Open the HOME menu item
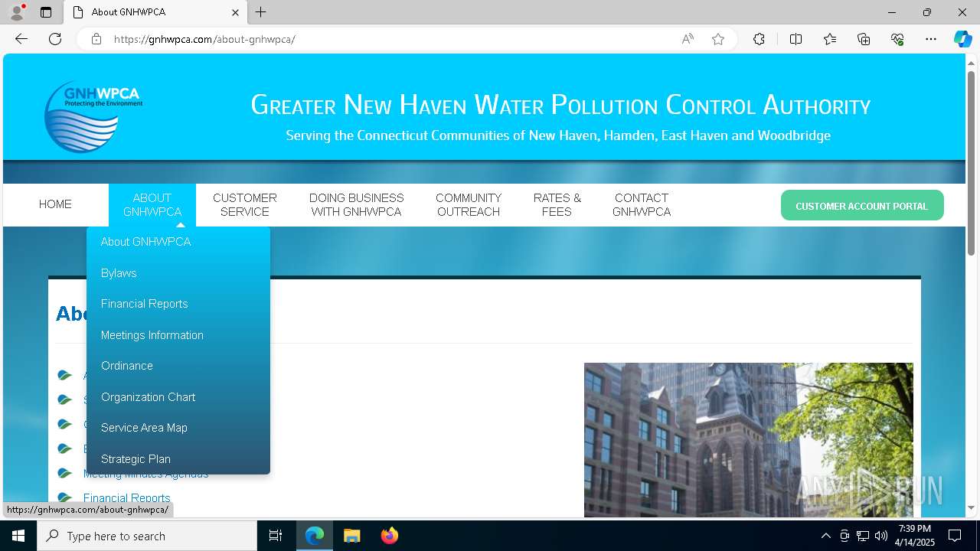This screenshot has width=980, height=551. coord(55,204)
